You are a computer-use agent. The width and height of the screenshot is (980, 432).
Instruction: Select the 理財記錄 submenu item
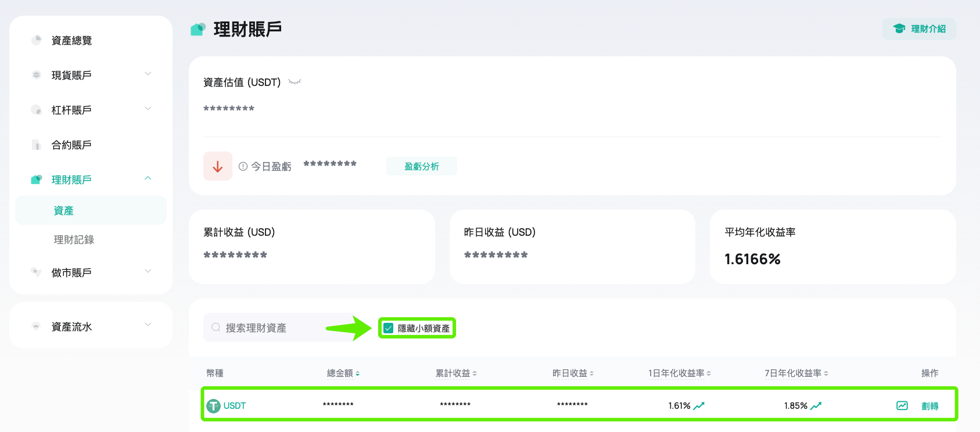pos(74,239)
